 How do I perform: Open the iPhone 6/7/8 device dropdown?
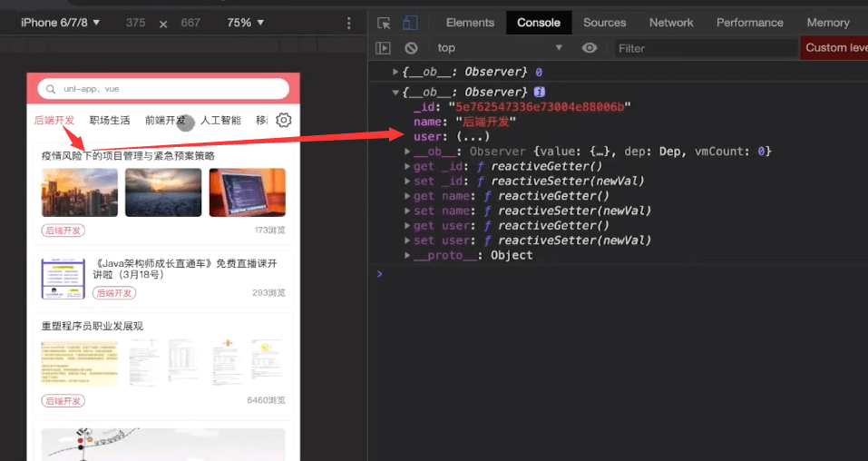point(61,23)
